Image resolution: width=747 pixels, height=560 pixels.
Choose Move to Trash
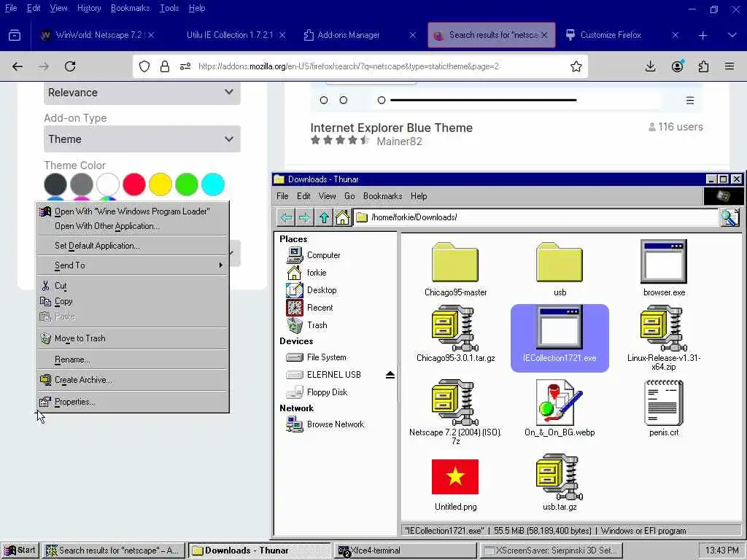(x=133, y=338)
